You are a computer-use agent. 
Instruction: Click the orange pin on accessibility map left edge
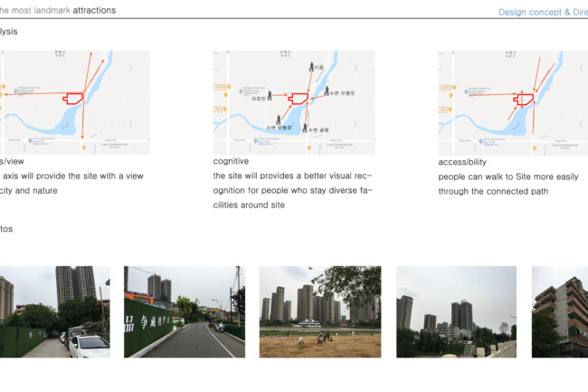450,95
